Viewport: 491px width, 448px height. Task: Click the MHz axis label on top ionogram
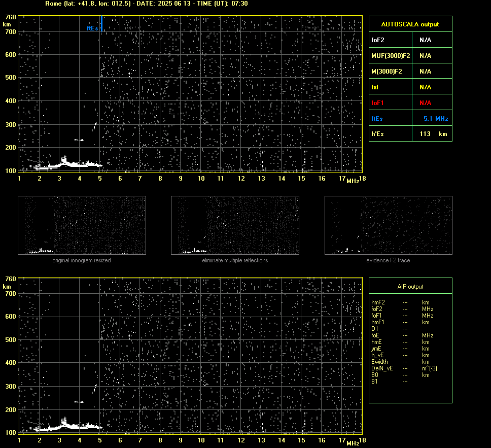(353, 181)
